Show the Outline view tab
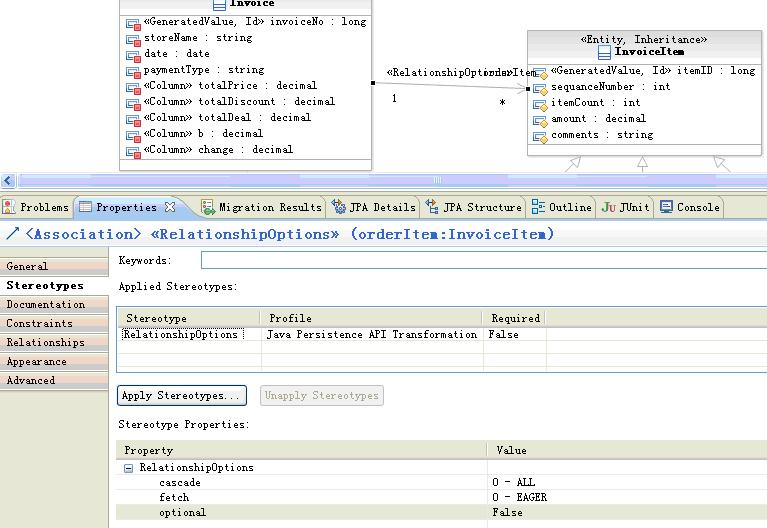 tap(562, 207)
